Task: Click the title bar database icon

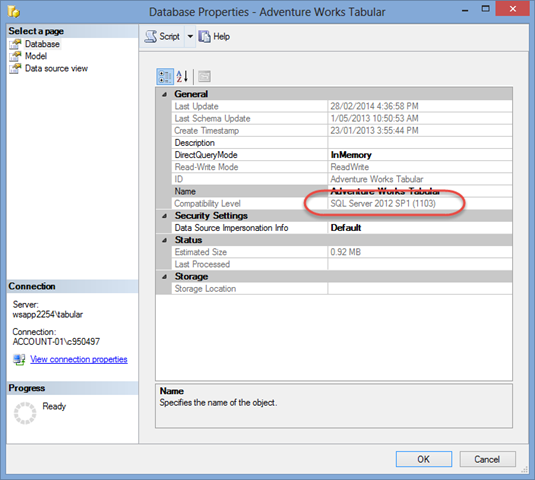Action: [x=14, y=12]
